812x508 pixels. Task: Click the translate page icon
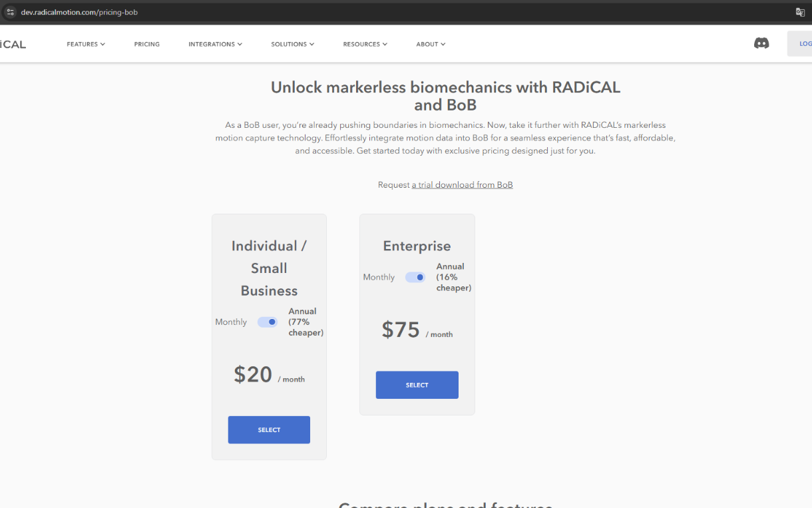[x=800, y=12]
